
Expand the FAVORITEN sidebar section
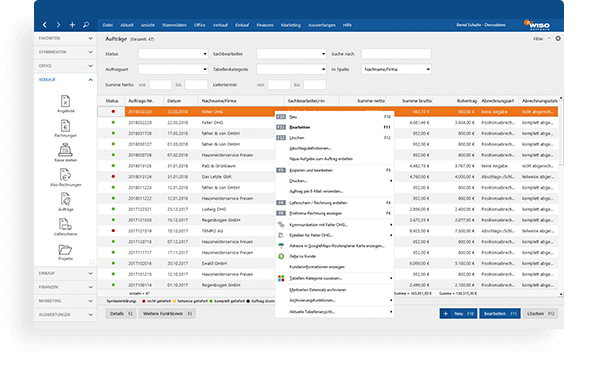click(65, 38)
